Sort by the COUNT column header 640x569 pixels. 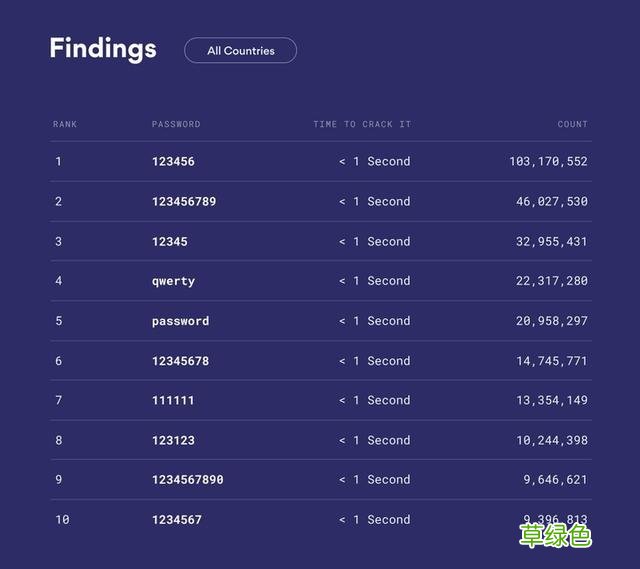[572, 124]
